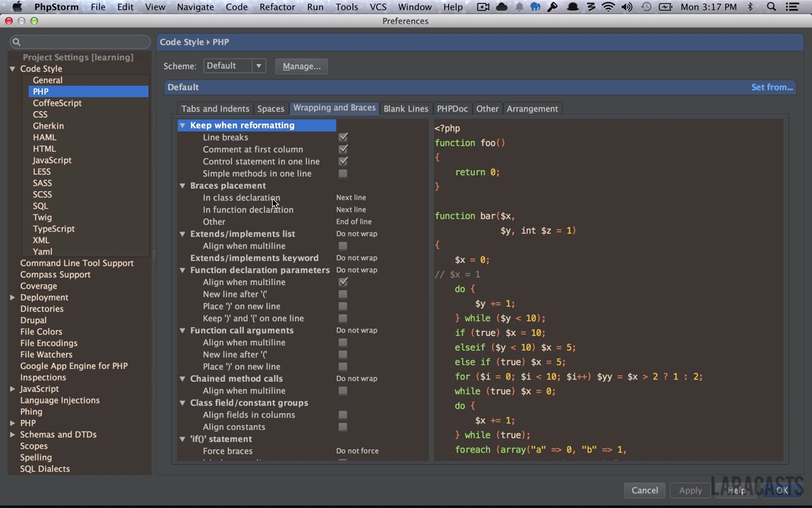This screenshot has width=812, height=508.
Task: Click the screen recorder camera menu bar icon
Action: [x=483, y=7]
